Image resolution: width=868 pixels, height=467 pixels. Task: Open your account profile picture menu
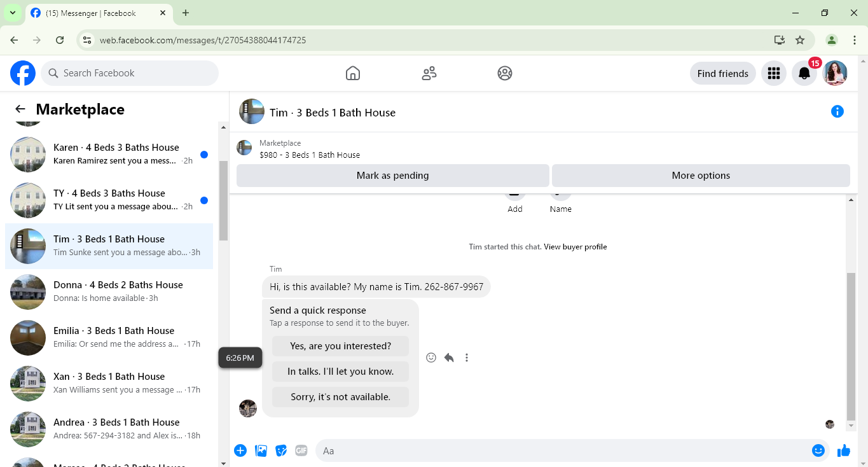835,73
